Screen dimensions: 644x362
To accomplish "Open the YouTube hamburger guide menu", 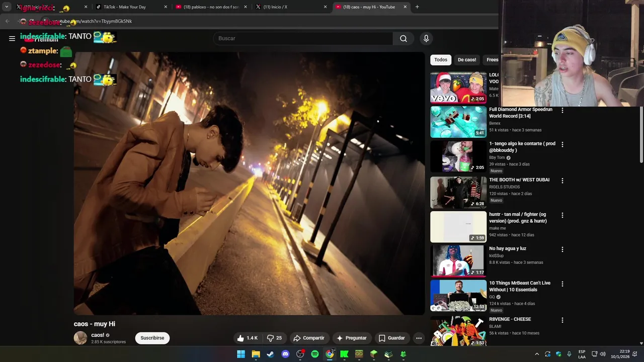I will (12, 38).
